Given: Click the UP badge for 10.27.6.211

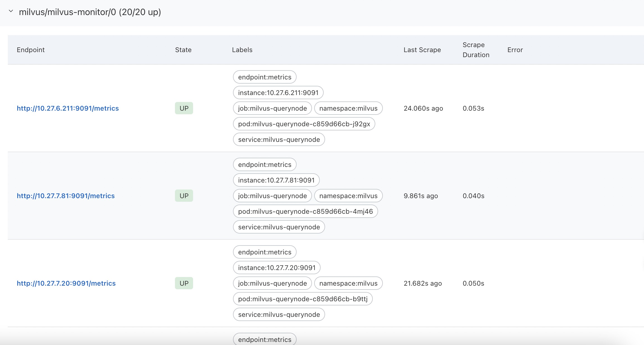Looking at the screenshot, I should (184, 108).
